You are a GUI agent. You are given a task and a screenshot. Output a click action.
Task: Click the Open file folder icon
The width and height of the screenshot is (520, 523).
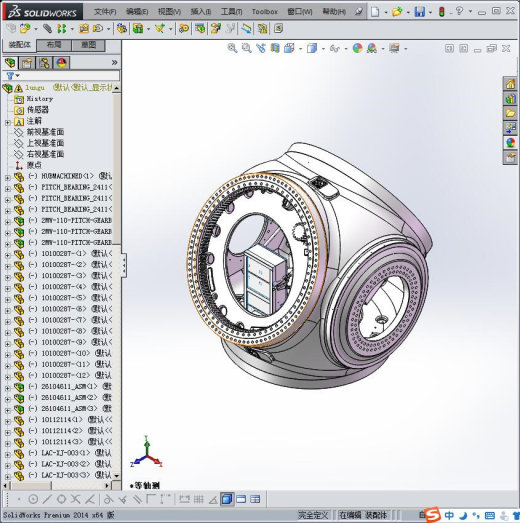pyautogui.click(x=397, y=12)
